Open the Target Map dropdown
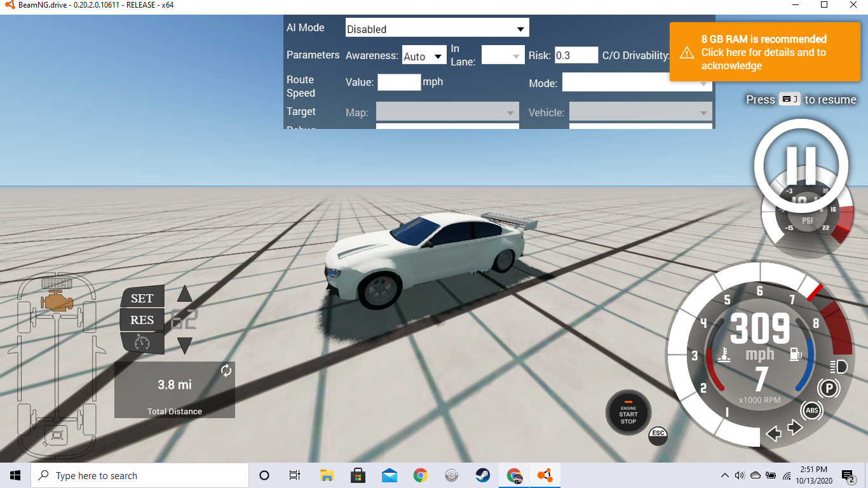This screenshot has width=868, height=488. tap(447, 112)
